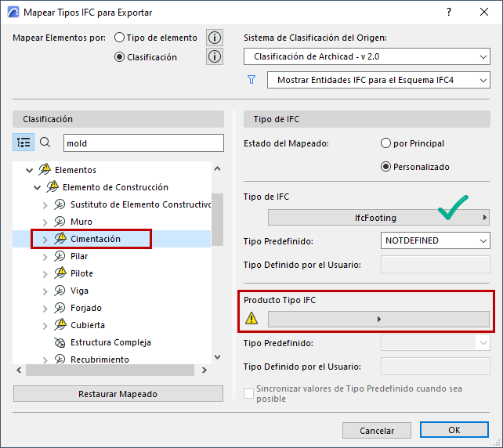
Task: Open the Clasificación de Archicad v 2.0 dropdown
Action: 367,56
